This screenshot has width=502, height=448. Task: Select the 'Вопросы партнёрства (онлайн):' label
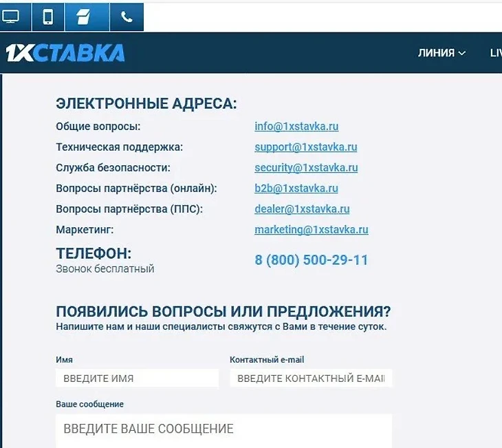[x=136, y=189]
